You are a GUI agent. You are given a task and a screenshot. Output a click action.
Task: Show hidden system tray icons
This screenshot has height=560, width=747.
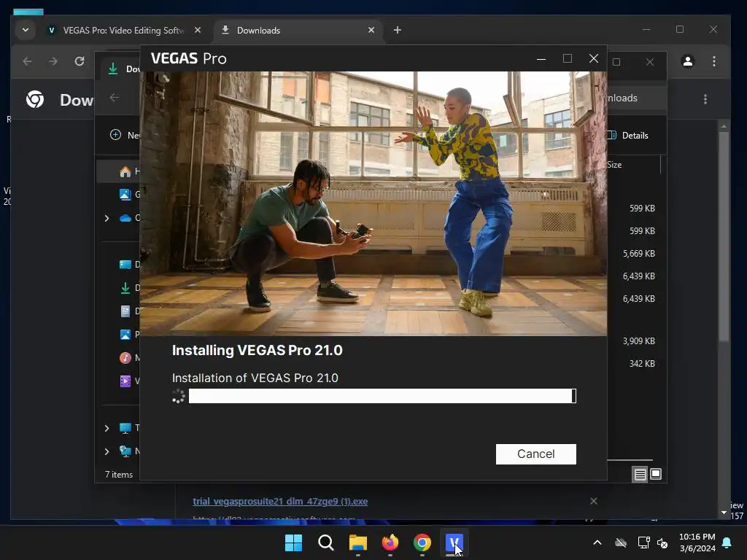(597, 542)
